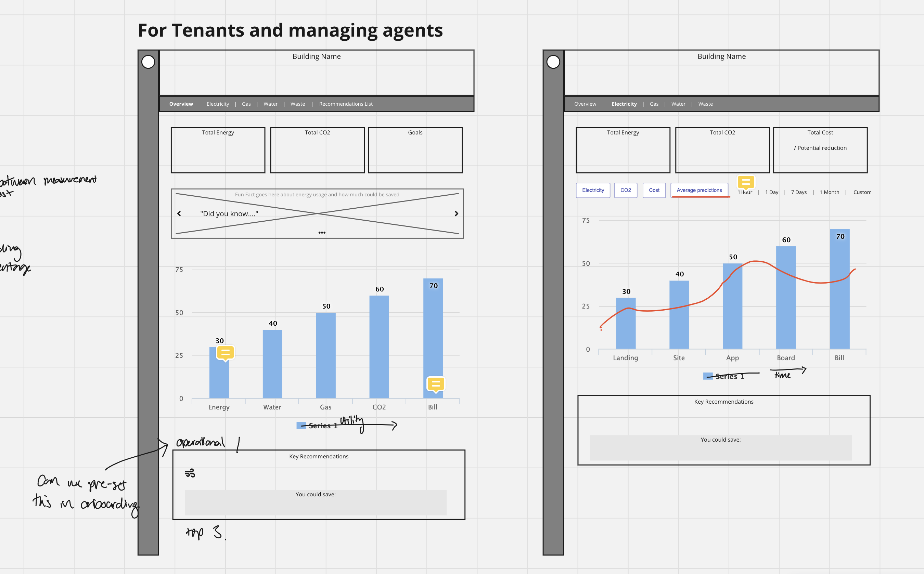Image resolution: width=924 pixels, height=574 pixels.
Task: Click the left carousel arrow in Fun Fact box
Action: (179, 214)
